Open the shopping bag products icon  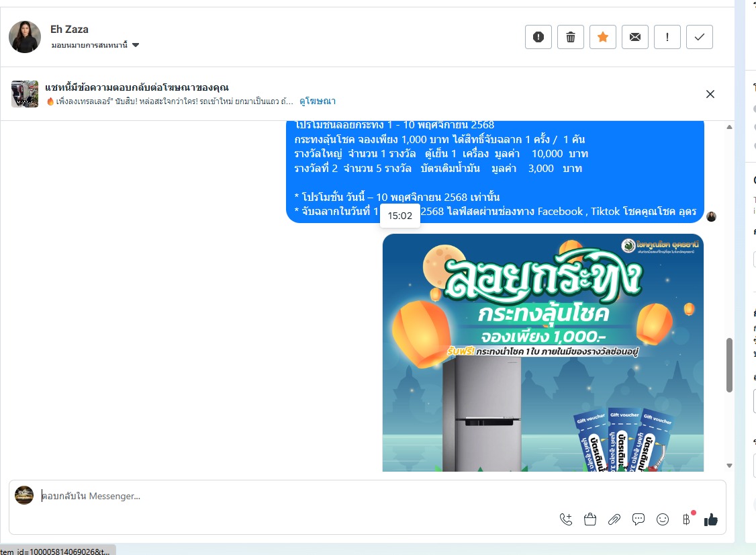590,520
